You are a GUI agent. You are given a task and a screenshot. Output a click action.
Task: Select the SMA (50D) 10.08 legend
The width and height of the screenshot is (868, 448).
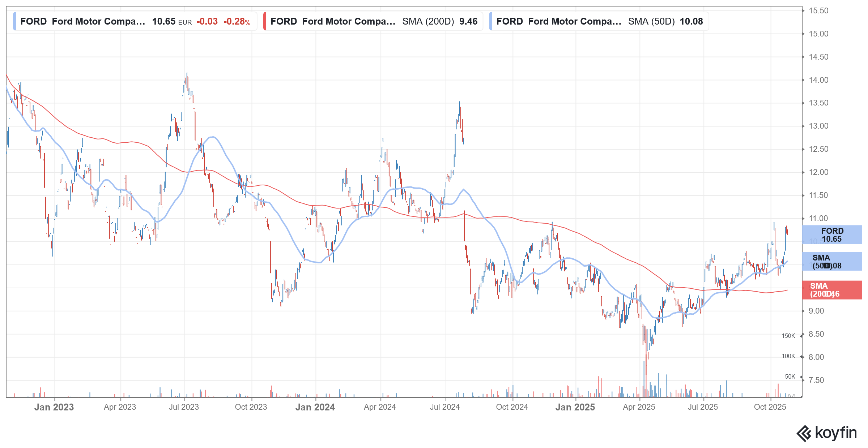pos(599,21)
